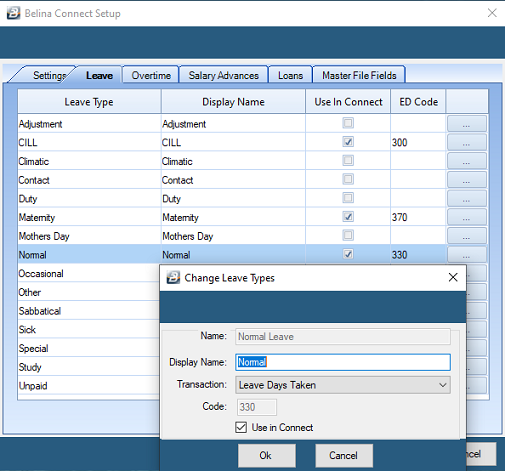
Task: Close the Change Leave Types dialog
Action: pyautogui.click(x=453, y=277)
